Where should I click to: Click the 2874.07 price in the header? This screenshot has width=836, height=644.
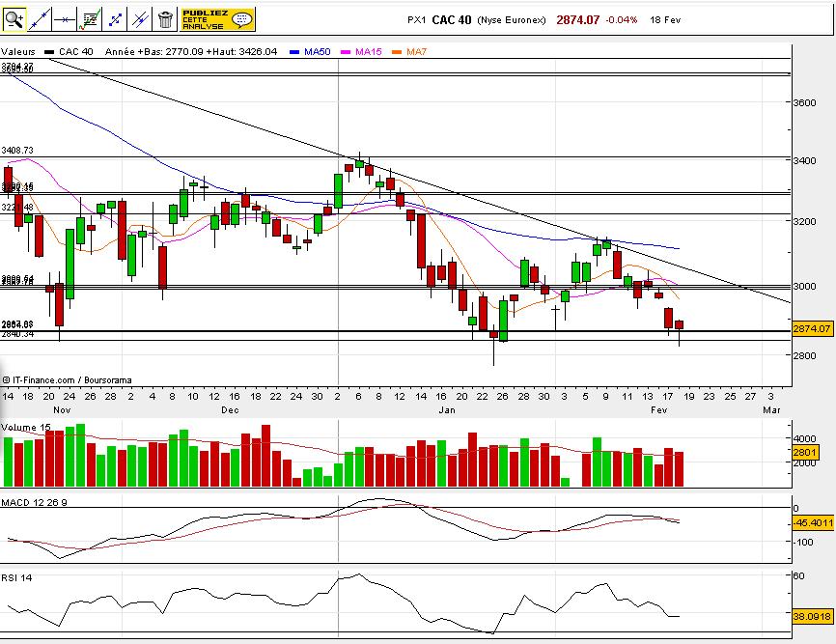click(x=578, y=20)
